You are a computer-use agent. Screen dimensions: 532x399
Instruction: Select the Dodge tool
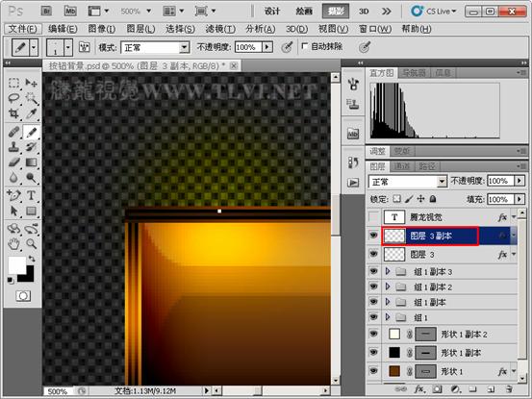(x=31, y=177)
